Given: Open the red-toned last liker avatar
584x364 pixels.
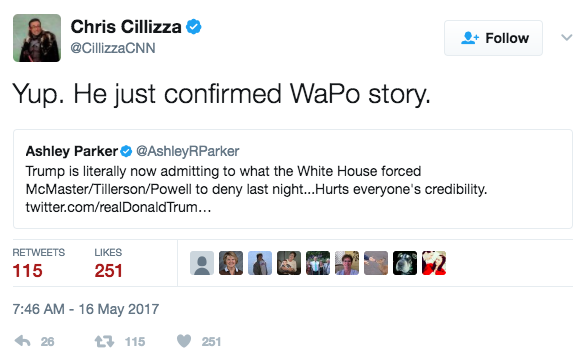Looking at the screenshot, I should point(434,263).
